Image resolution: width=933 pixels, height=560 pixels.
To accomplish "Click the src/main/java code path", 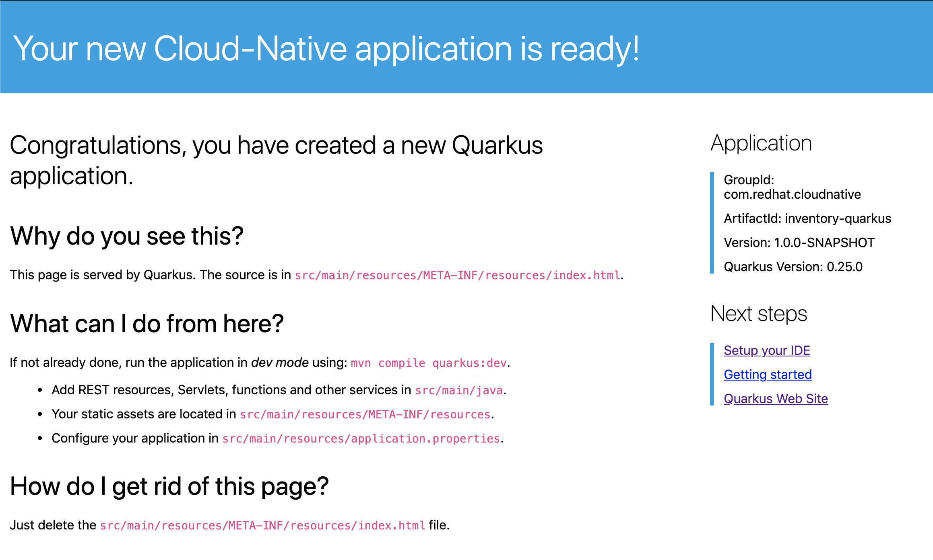I will pos(458,390).
